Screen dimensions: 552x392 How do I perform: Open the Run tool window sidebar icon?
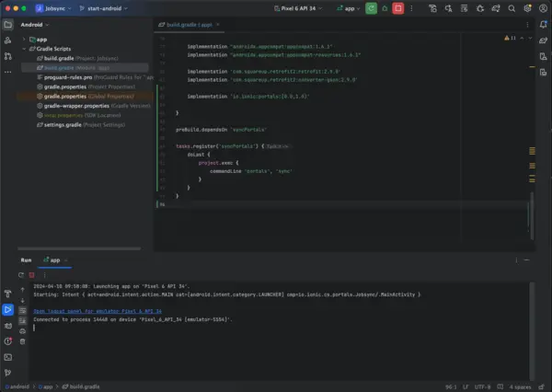tap(8, 310)
